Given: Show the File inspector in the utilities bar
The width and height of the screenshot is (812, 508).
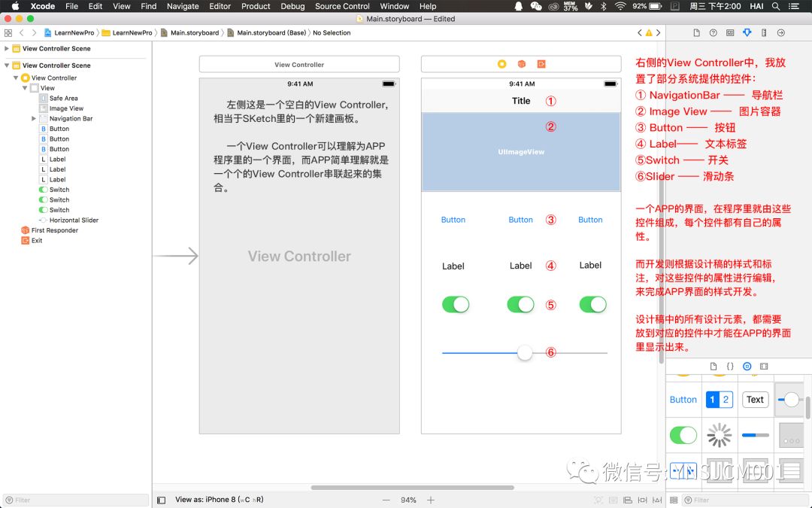Looking at the screenshot, I should [697, 32].
